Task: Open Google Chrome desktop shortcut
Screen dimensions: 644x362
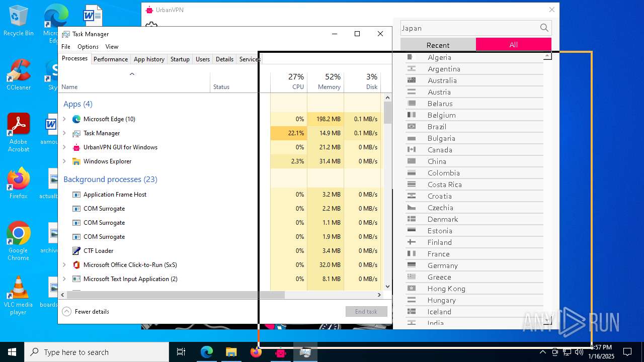Action: tap(18, 241)
